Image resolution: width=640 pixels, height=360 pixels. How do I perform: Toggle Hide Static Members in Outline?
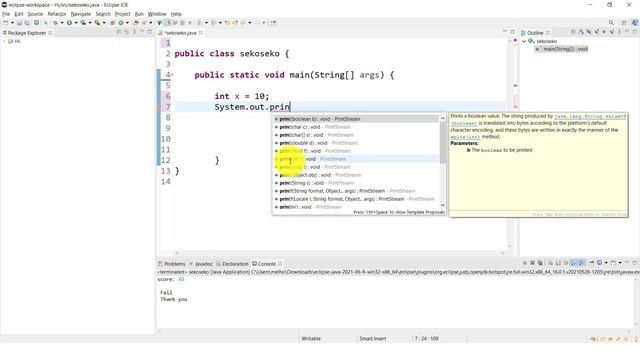(596, 32)
